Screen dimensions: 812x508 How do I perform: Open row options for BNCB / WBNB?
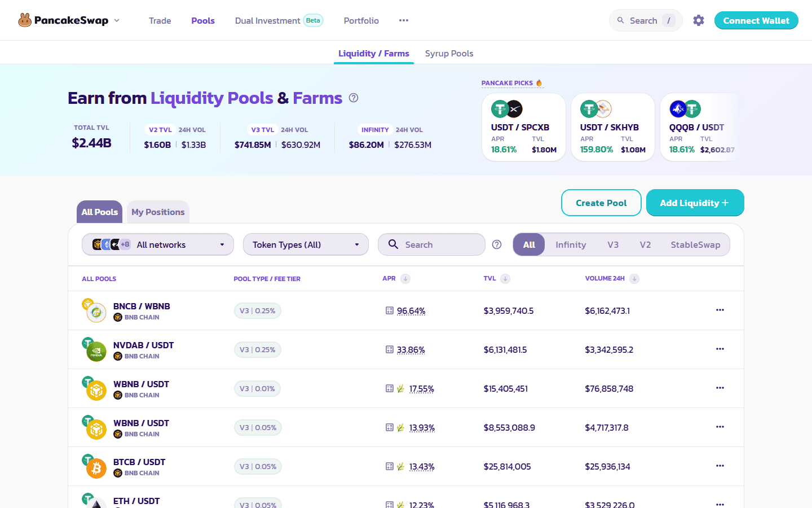[x=720, y=310]
